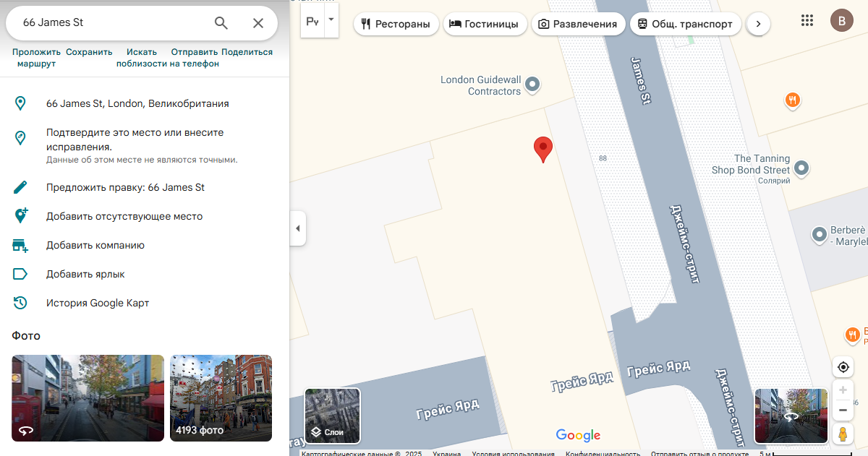The image size is (868, 456).
Task: Click the Ру input tools button
Action: 312,22
